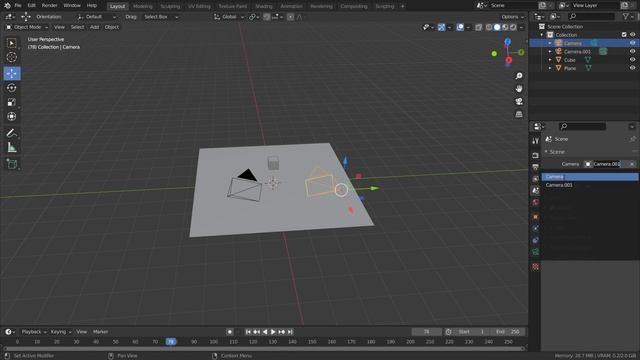The height and width of the screenshot is (360, 640).
Task: Click the viewport Object menu
Action: coord(111,27)
